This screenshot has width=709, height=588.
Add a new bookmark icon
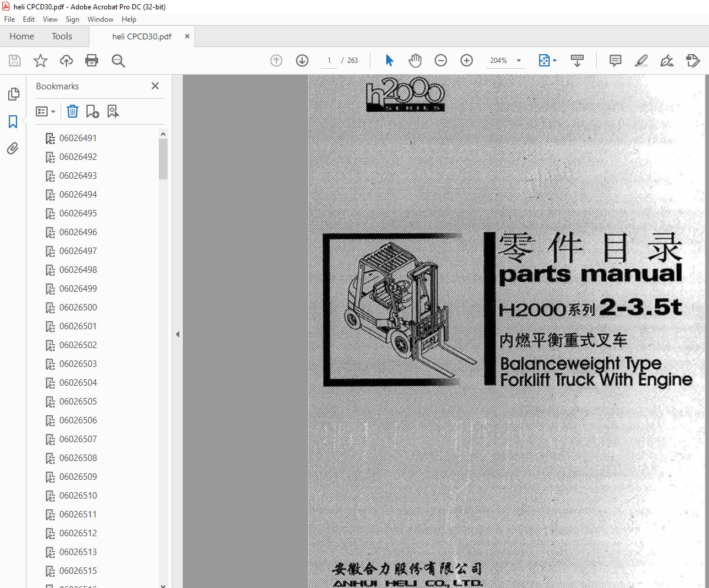coord(92,111)
